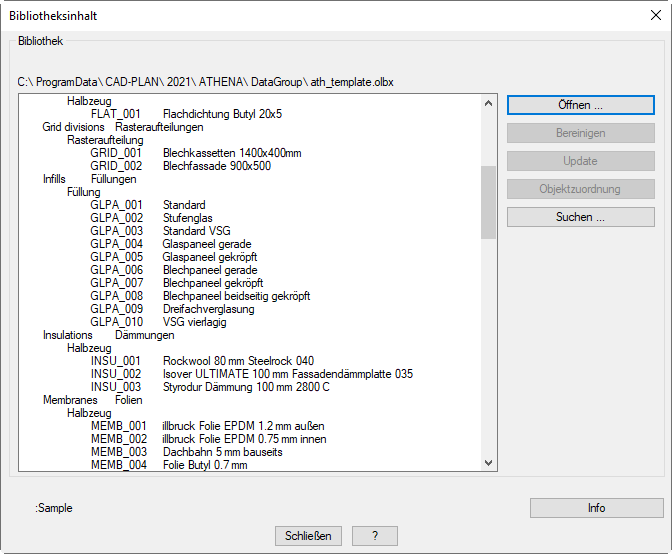
Task: Select FLAT_001 Flachdichtung Butyl 20x5
Action: point(186,114)
